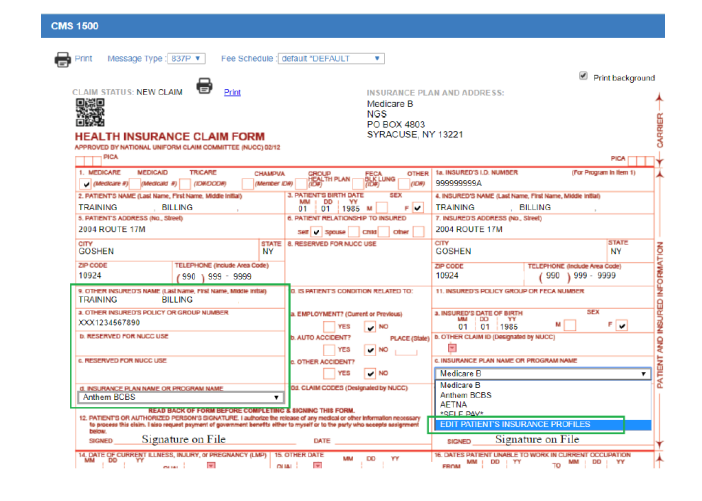Check the Employment NO checkbox
The image size is (702, 501).
[x=371, y=326]
